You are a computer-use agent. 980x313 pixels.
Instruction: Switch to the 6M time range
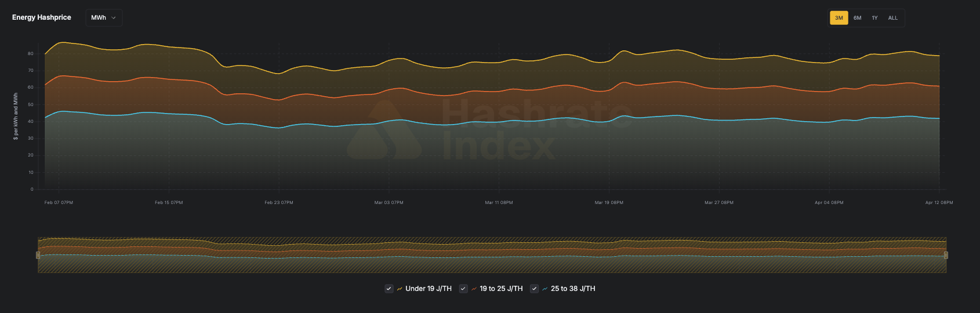coord(857,18)
